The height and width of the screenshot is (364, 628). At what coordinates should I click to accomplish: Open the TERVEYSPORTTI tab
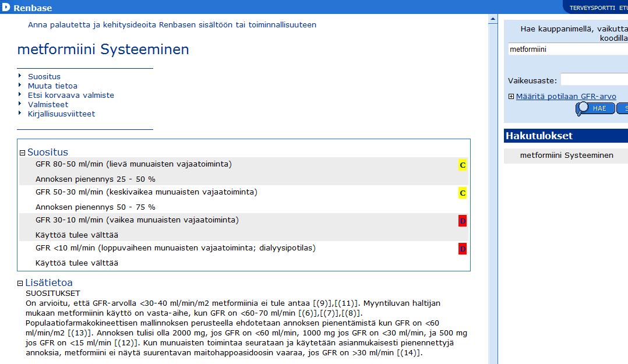click(x=592, y=8)
